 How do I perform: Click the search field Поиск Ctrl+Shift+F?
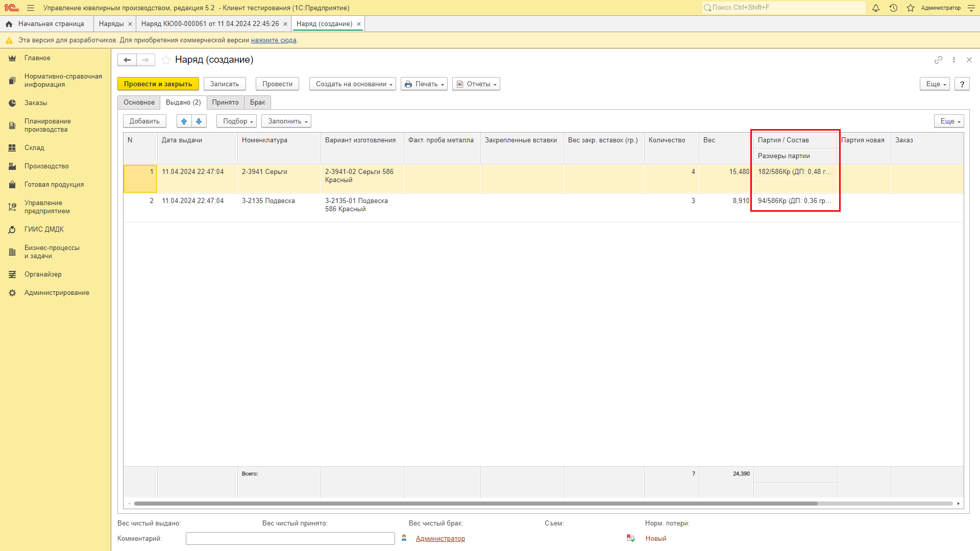pyautogui.click(x=783, y=8)
